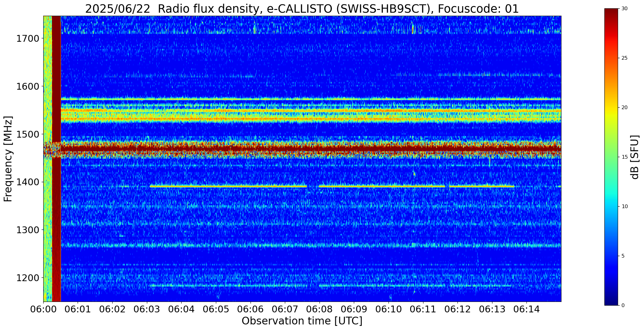Click the 1600 frequency tick label
The width and height of the screenshot is (644, 330).
[x=28, y=86]
